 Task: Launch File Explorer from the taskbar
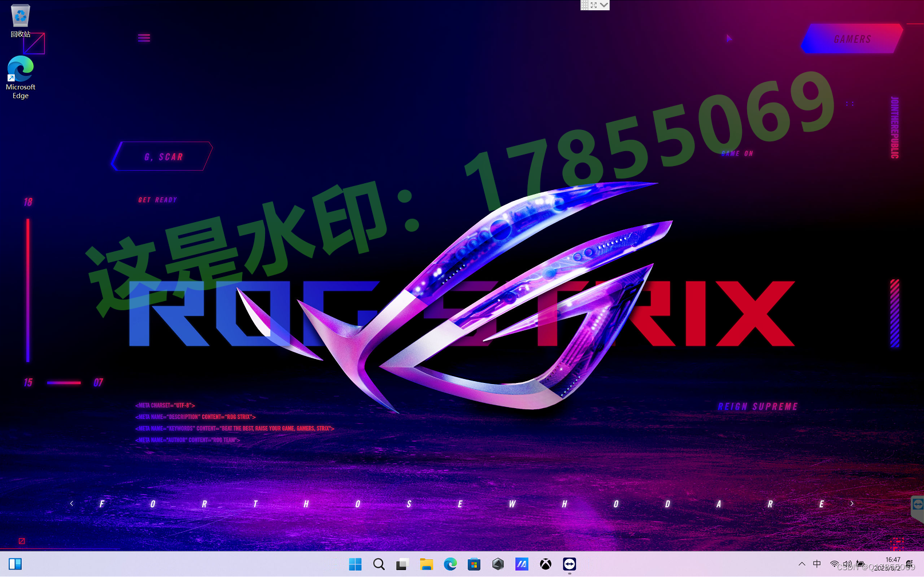pos(427,564)
